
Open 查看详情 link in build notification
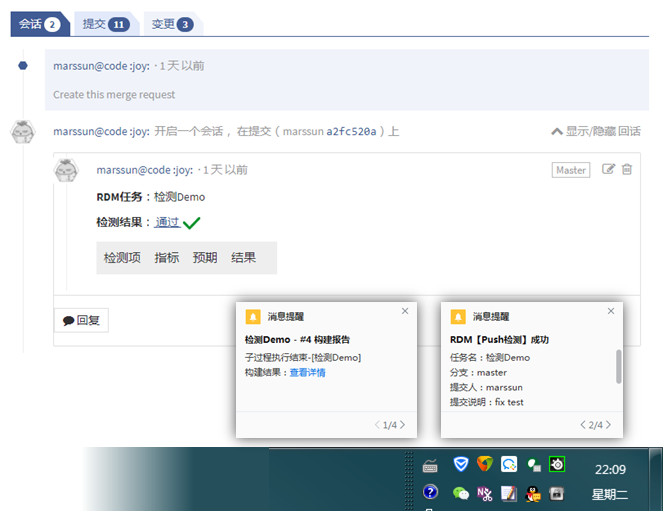(307, 373)
